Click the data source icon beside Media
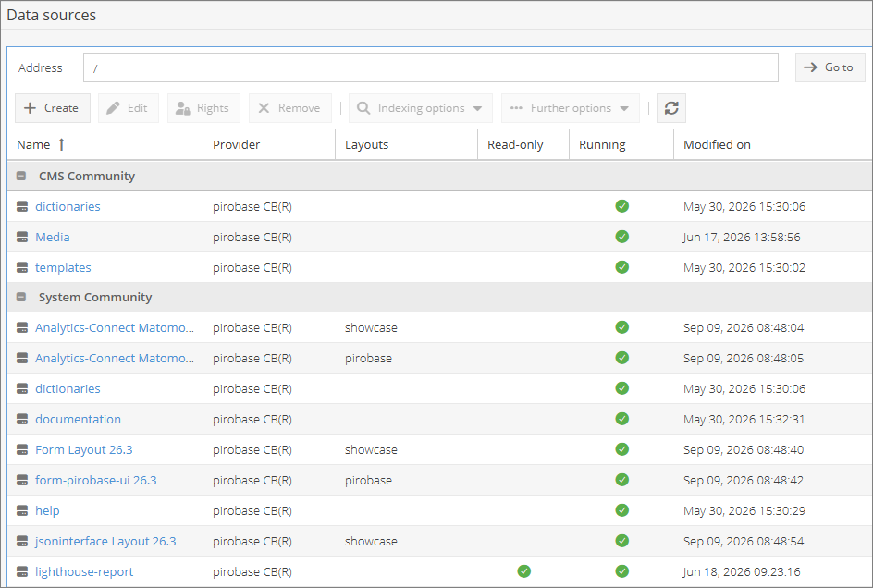This screenshot has width=873, height=588. [22, 238]
